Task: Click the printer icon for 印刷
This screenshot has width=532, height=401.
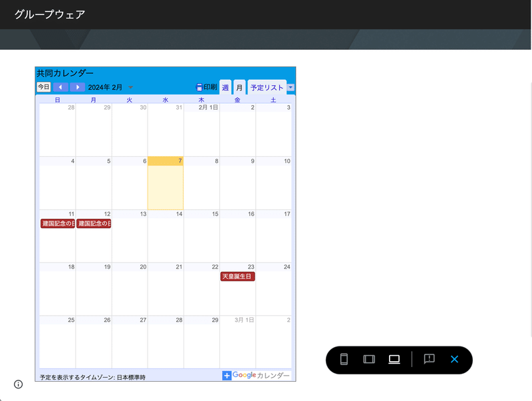Action: pyautogui.click(x=199, y=87)
